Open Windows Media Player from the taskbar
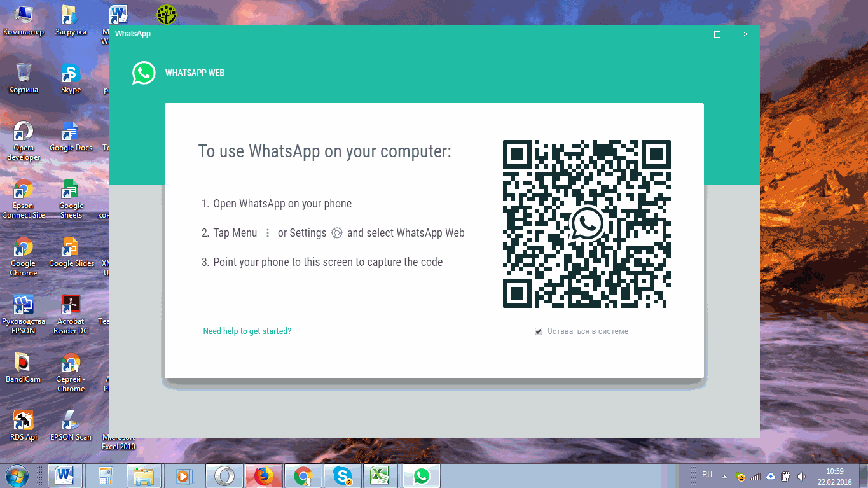This screenshot has height=488, width=868. pyautogui.click(x=183, y=475)
